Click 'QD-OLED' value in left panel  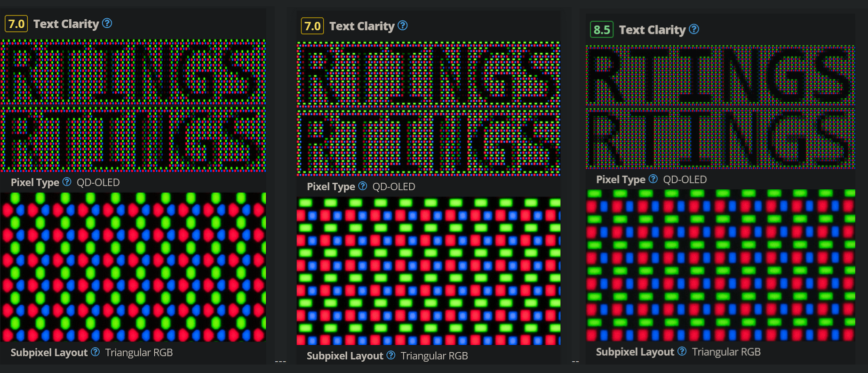(x=98, y=183)
